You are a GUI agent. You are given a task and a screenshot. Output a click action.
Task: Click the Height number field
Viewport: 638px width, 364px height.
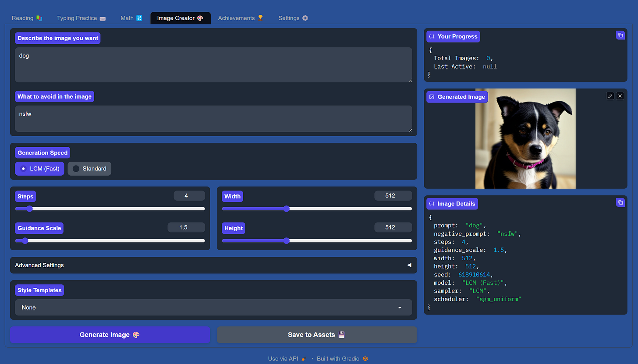click(x=393, y=227)
